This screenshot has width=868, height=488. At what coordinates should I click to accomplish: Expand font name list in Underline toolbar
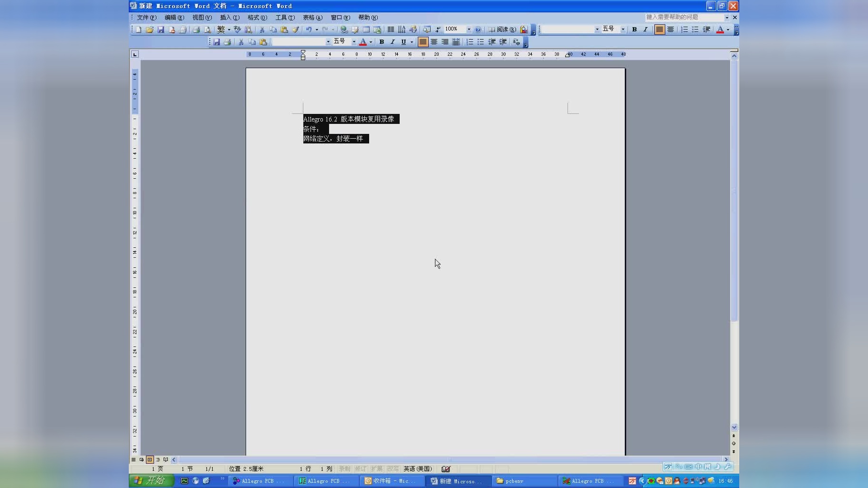click(x=328, y=42)
